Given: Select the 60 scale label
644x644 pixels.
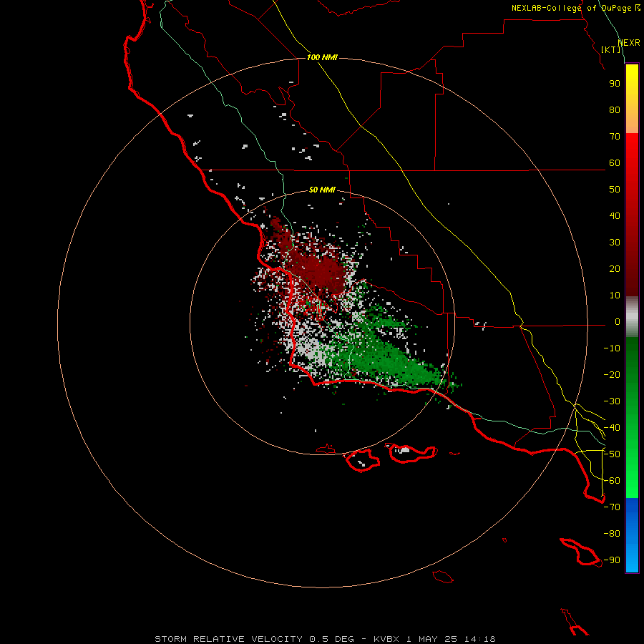Looking at the screenshot, I should click(x=615, y=163).
